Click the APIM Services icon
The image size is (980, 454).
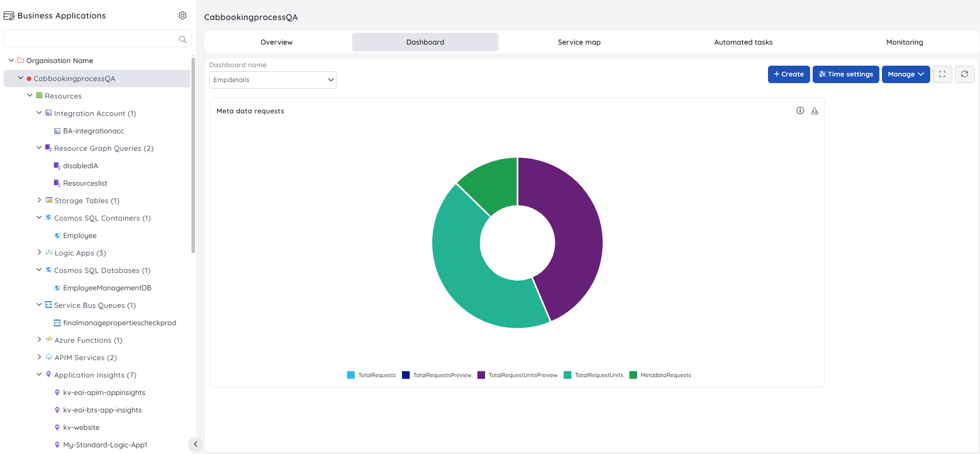49,357
